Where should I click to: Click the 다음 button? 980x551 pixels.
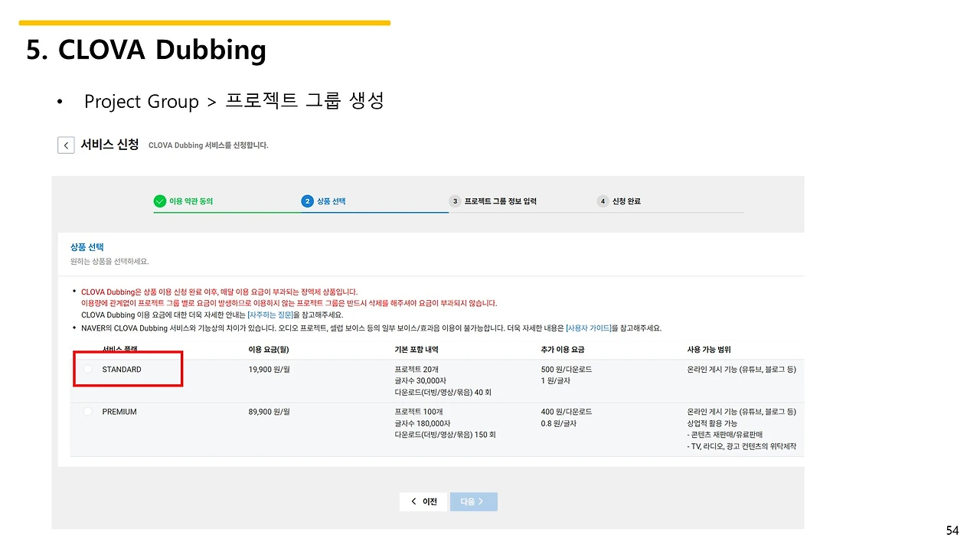point(474,502)
